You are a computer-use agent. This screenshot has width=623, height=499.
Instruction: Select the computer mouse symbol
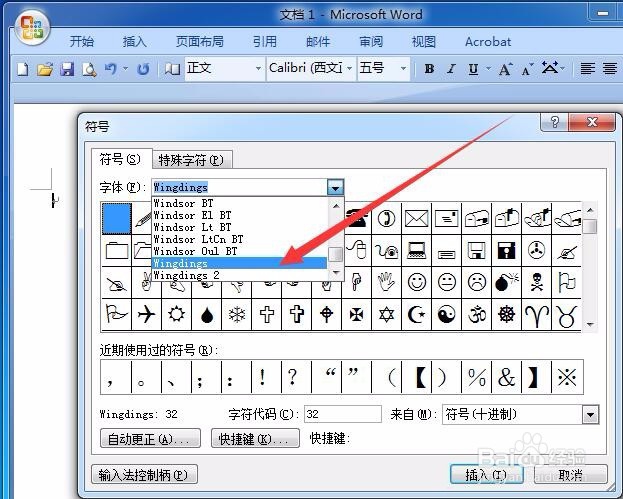[358, 250]
